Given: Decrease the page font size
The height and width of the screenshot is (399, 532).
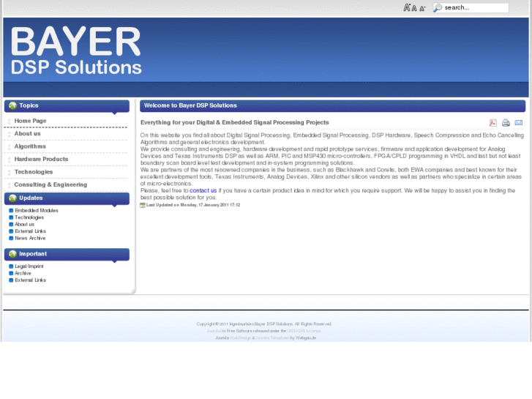Looking at the screenshot, I should 422,9.
